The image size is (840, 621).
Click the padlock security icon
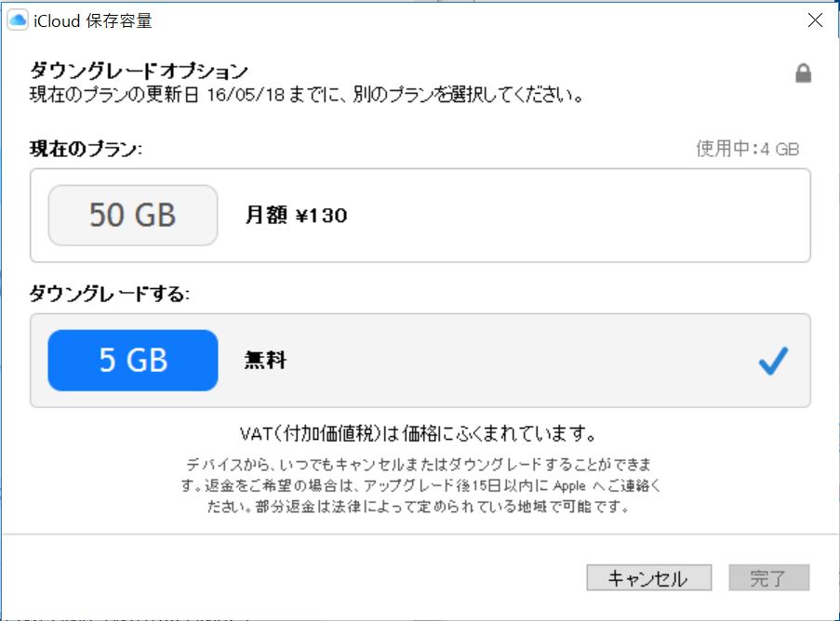[803, 74]
